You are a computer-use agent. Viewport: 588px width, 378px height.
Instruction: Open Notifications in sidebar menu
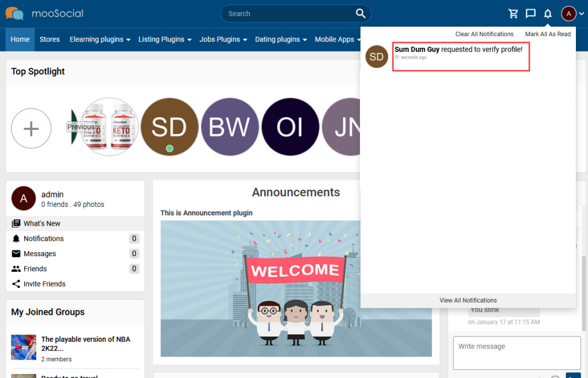(x=75, y=238)
